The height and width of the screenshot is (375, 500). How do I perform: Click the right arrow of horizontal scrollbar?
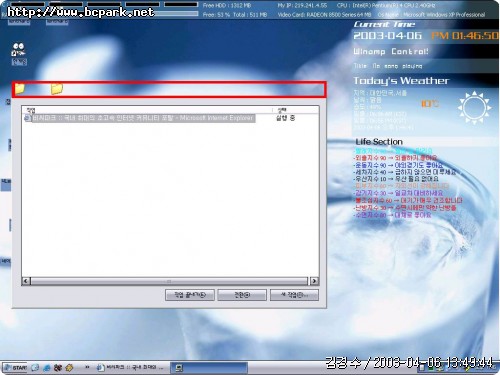pyautogui.click(x=314, y=281)
